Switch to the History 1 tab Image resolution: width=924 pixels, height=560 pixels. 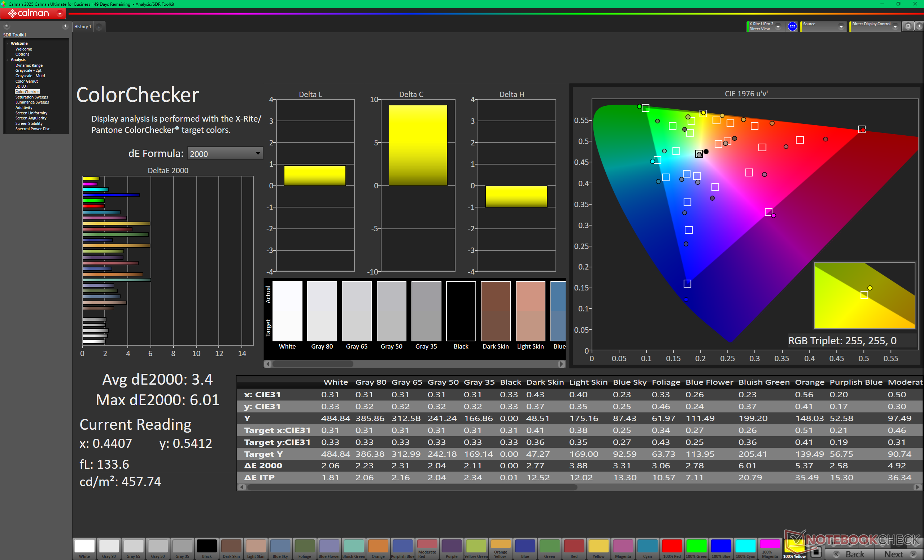click(x=83, y=27)
